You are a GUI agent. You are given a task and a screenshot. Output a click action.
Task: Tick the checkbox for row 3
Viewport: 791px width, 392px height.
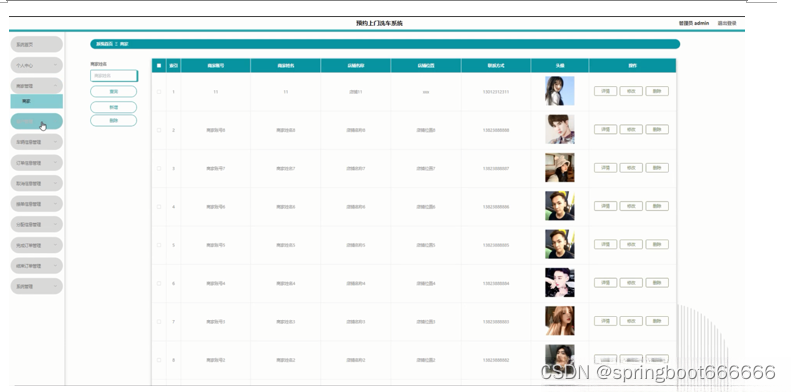(x=159, y=169)
